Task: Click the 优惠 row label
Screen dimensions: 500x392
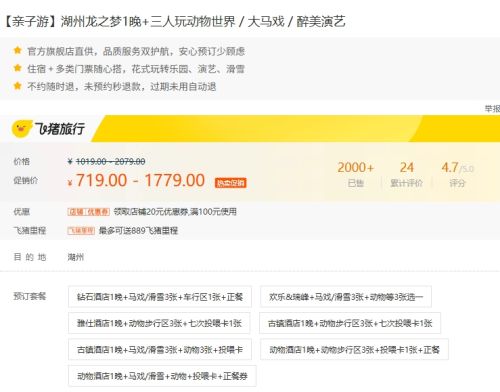Action: point(22,212)
